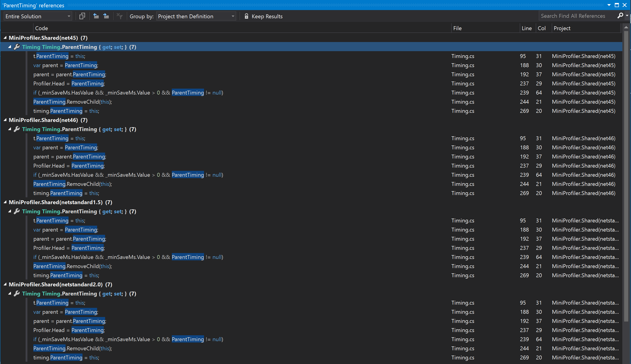Screen dimensions: 631x364
Task: Go to next location in list
Action: (106, 16)
